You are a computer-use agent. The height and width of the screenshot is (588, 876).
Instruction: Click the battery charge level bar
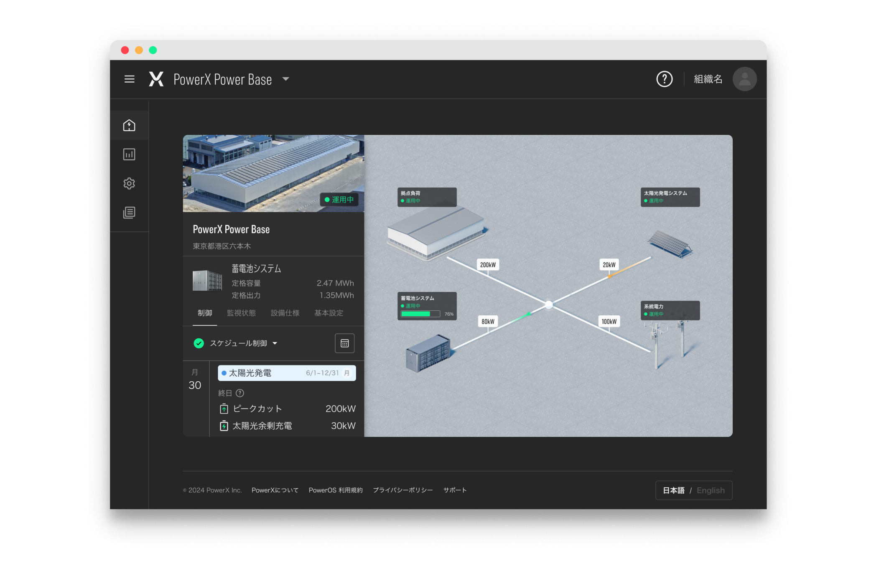tap(420, 314)
